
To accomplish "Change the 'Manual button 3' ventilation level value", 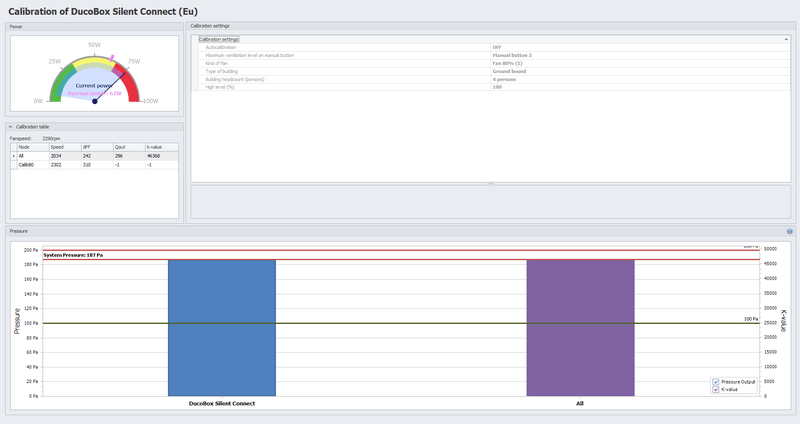I will coord(640,55).
